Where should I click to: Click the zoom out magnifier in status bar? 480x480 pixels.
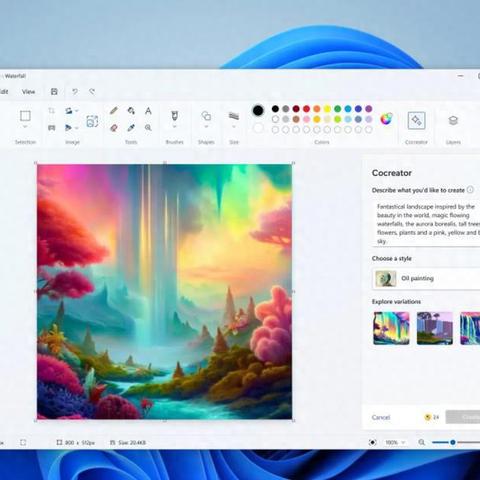tap(422, 442)
